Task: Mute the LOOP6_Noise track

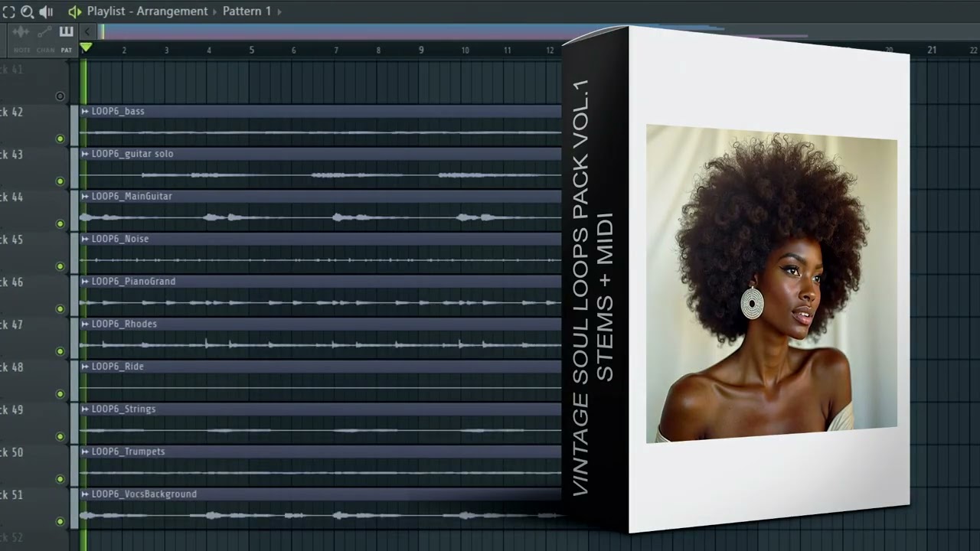Action: click(x=60, y=266)
